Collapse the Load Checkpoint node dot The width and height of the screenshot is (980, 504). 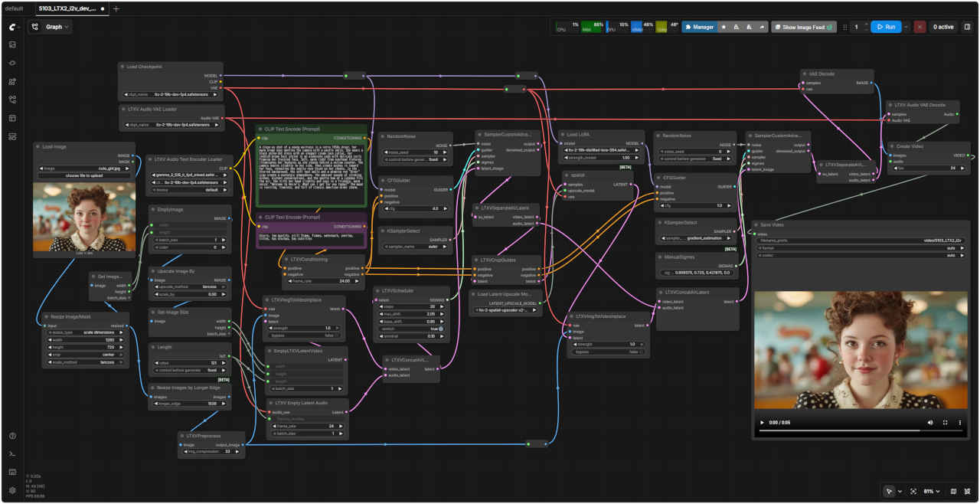[x=122, y=67]
